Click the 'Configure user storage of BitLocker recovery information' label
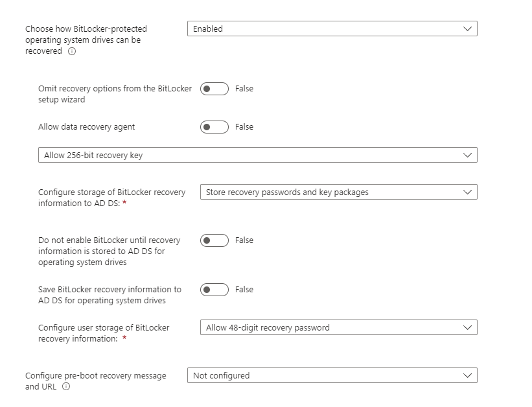 pyautogui.click(x=104, y=333)
